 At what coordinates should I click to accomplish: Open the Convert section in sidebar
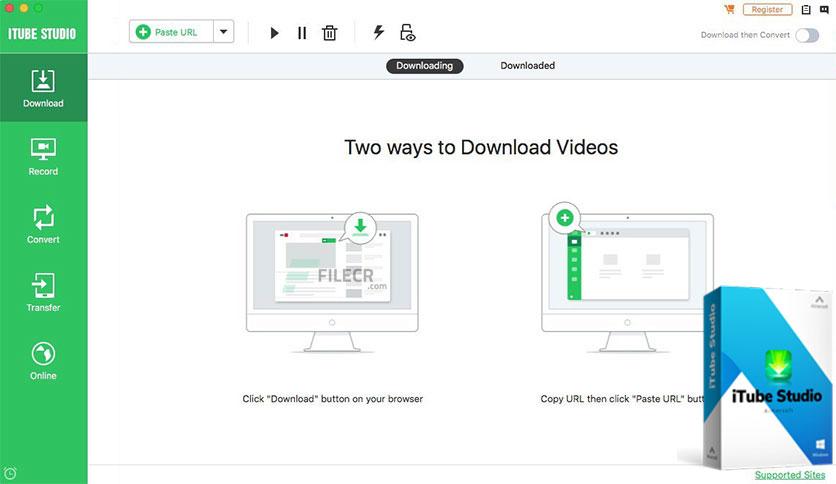coord(43,224)
